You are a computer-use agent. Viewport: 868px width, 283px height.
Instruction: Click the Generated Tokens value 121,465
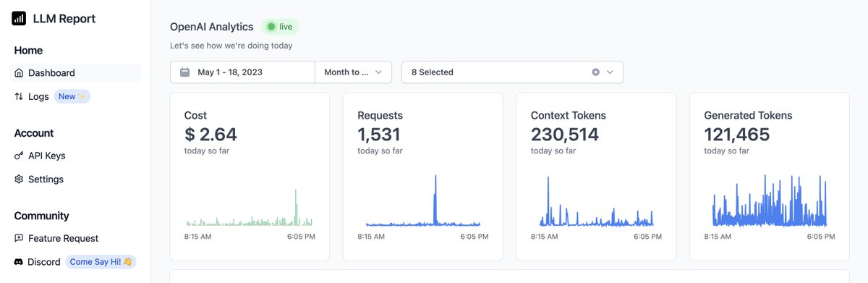click(737, 135)
